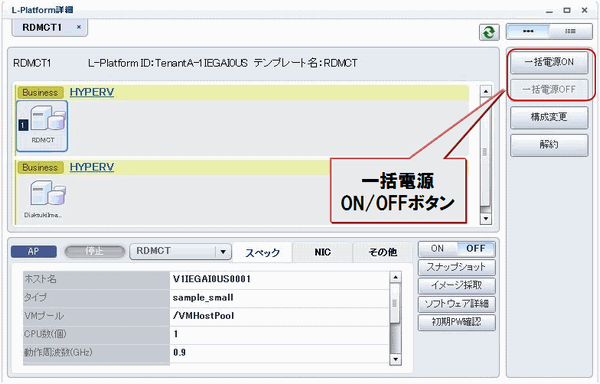Click up arrow of spec table scrollbar
The image size is (600, 384).
click(x=395, y=277)
